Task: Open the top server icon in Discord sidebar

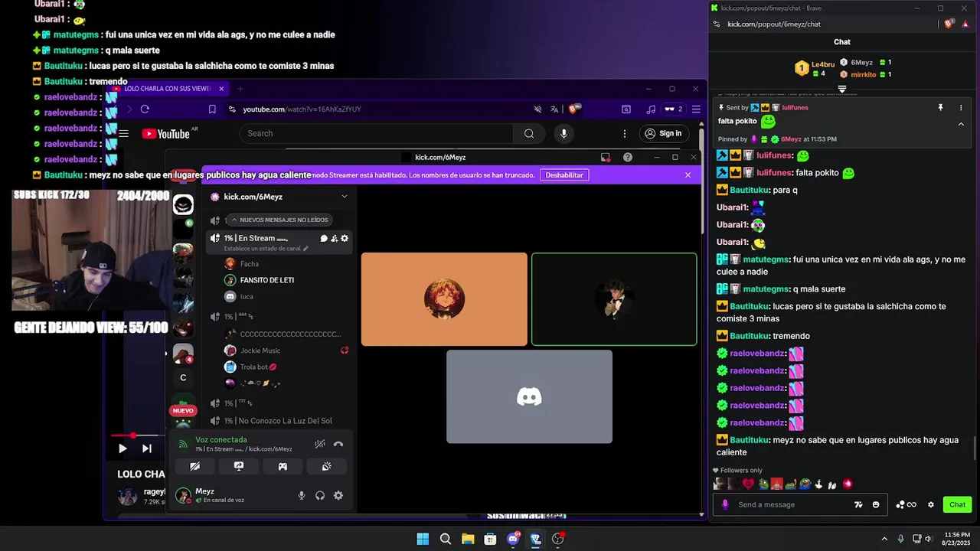Action: point(183,204)
